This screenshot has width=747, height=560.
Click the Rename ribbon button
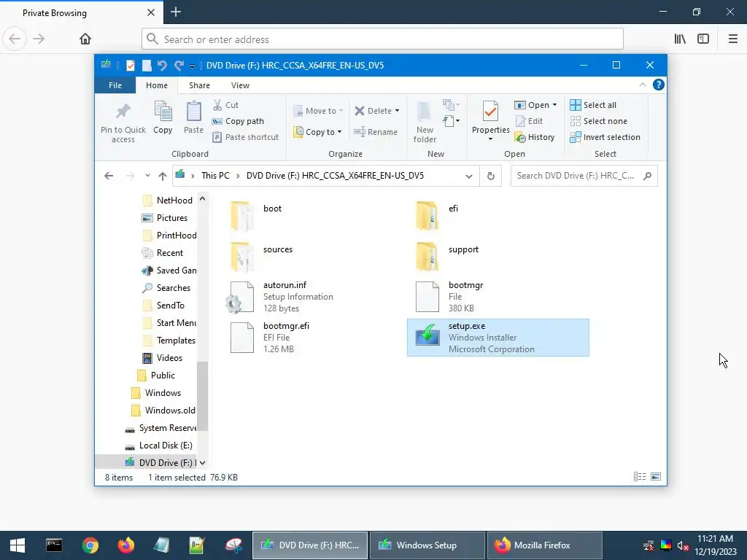point(376,132)
